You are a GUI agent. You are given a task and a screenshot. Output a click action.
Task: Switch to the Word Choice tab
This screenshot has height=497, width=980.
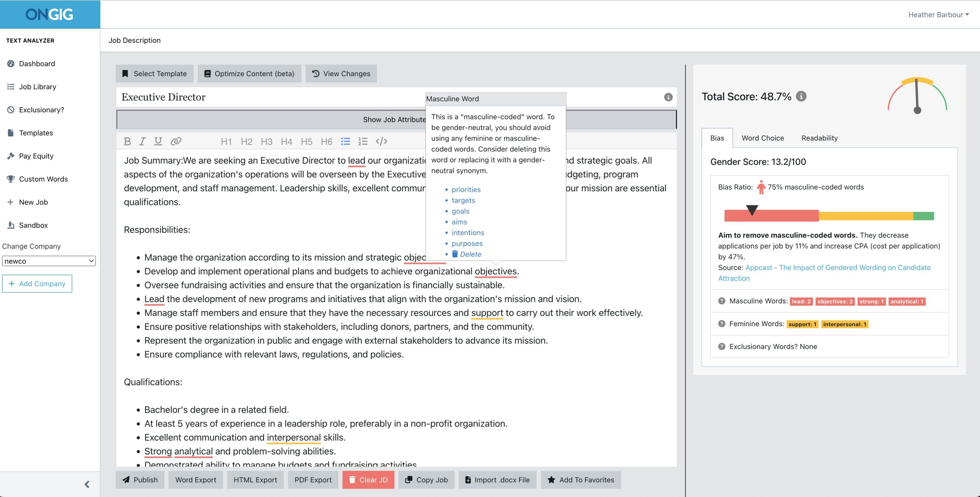[x=763, y=138]
